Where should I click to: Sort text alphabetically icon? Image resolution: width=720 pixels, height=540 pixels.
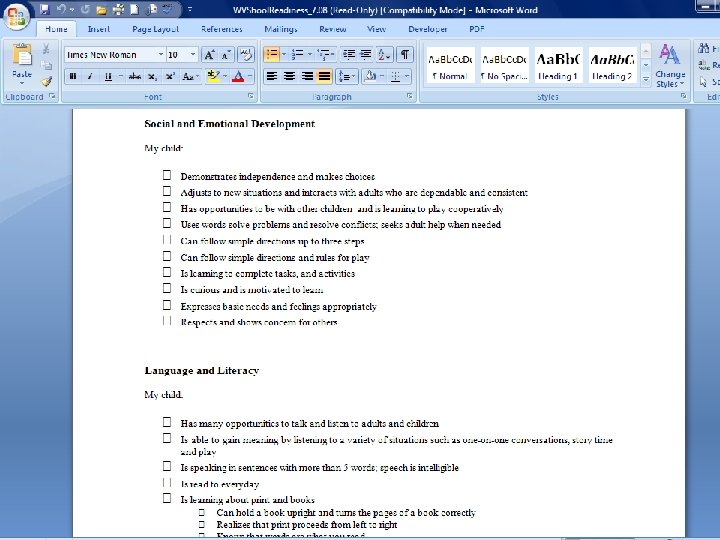click(384, 55)
